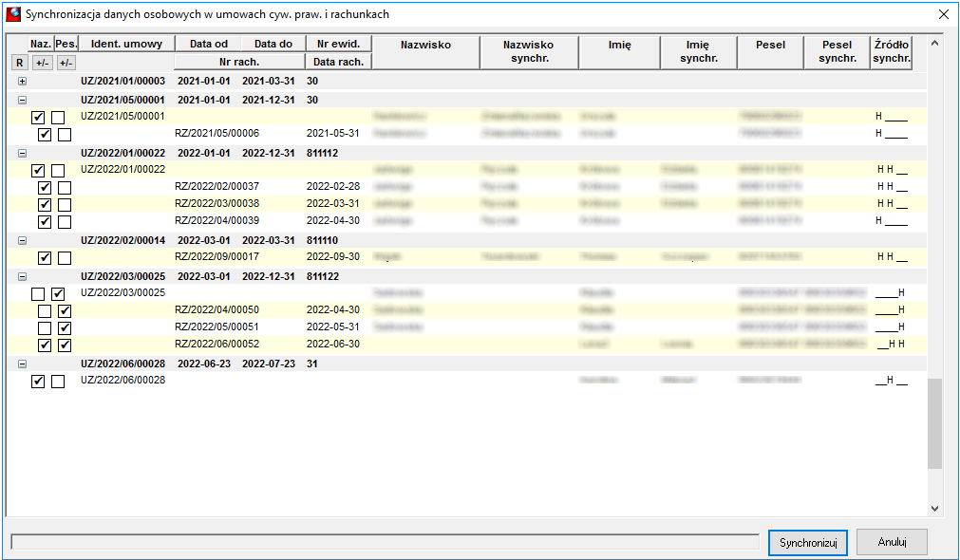Click the R header button
This screenshot has width=960, height=560.
pos(20,63)
